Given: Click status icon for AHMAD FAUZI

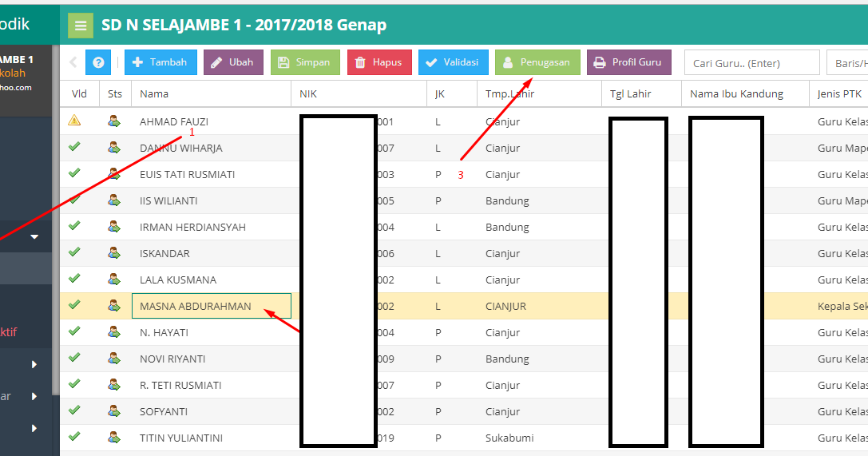Looking at the screenshot, I should [x=114, y=121].
